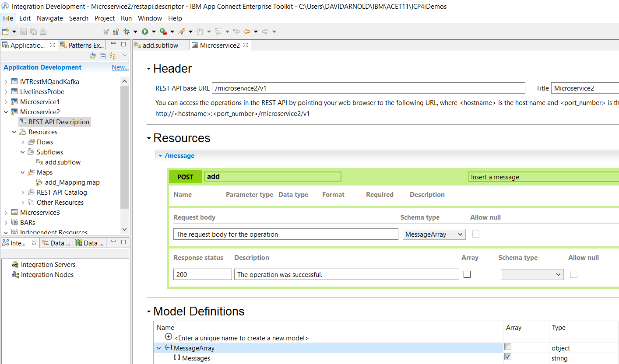Screen dimensions: 619x364
Task: Click the Forward navigation arrow icon
Action: click(x=265, y=31)
